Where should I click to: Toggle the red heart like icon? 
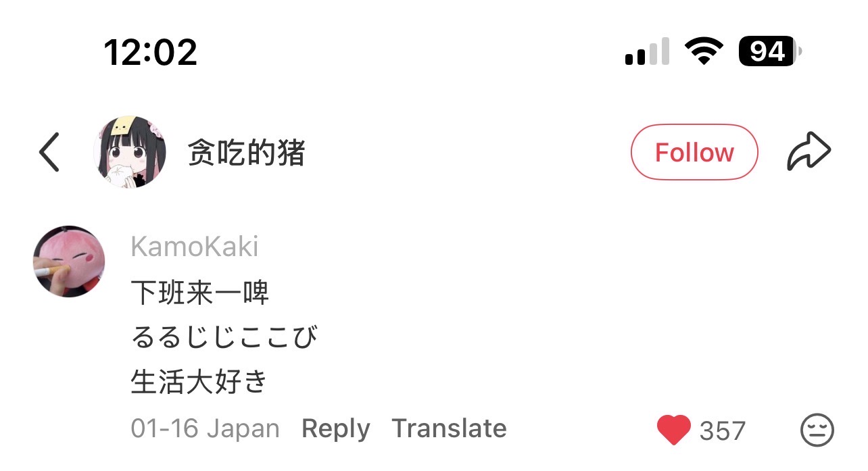(673, 430)
